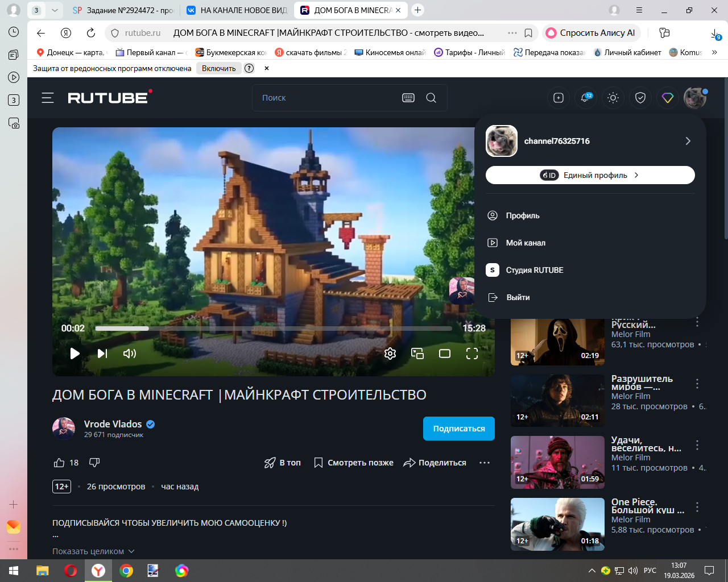
Task: Click the 'В топ' rocket button
Action: point(283,463)
